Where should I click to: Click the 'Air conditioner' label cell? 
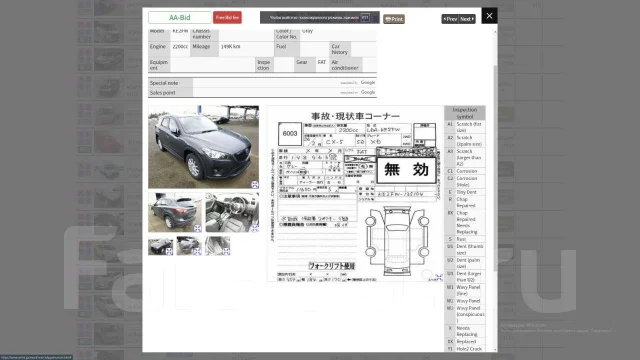tap(346, 65)
